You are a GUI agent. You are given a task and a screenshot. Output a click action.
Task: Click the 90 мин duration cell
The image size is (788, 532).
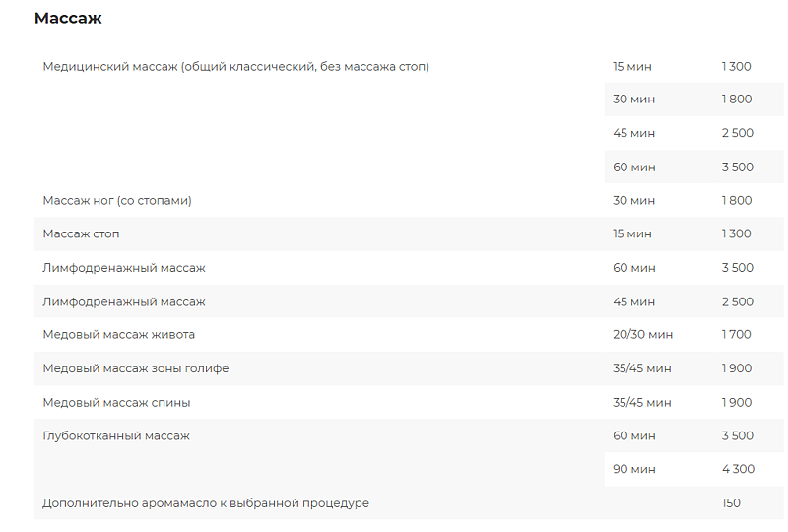(633, 469)
